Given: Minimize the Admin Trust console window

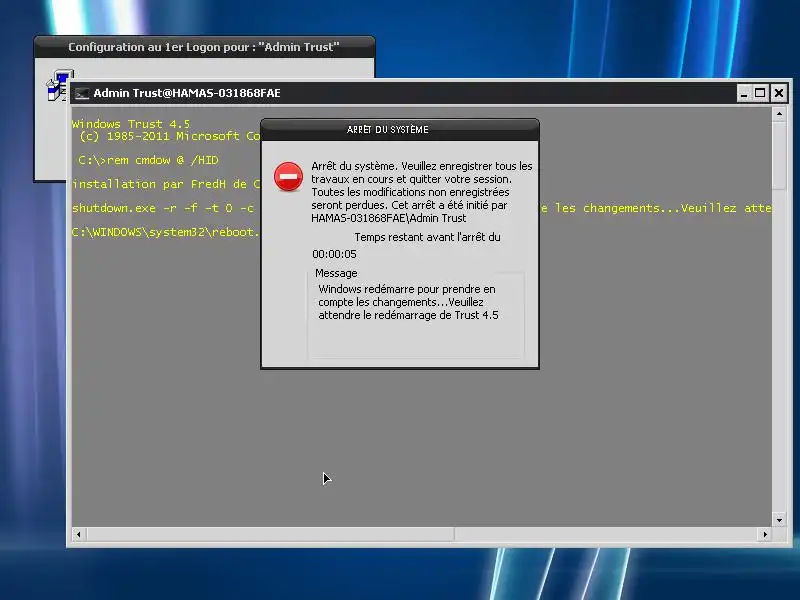Looking at the screenshot, I should point(744,93).
